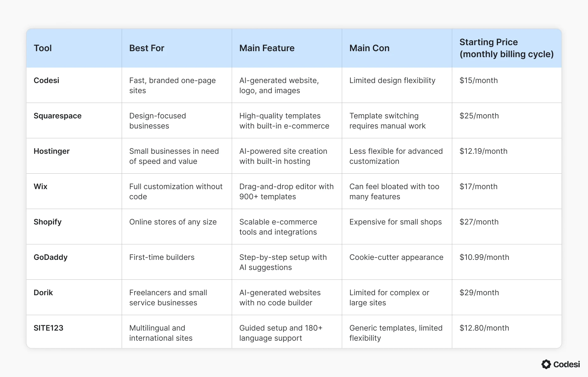Click the Shopify tool name
Viewport: 588px width, 377px height.
pyautogui.click(x=48, y=222)
